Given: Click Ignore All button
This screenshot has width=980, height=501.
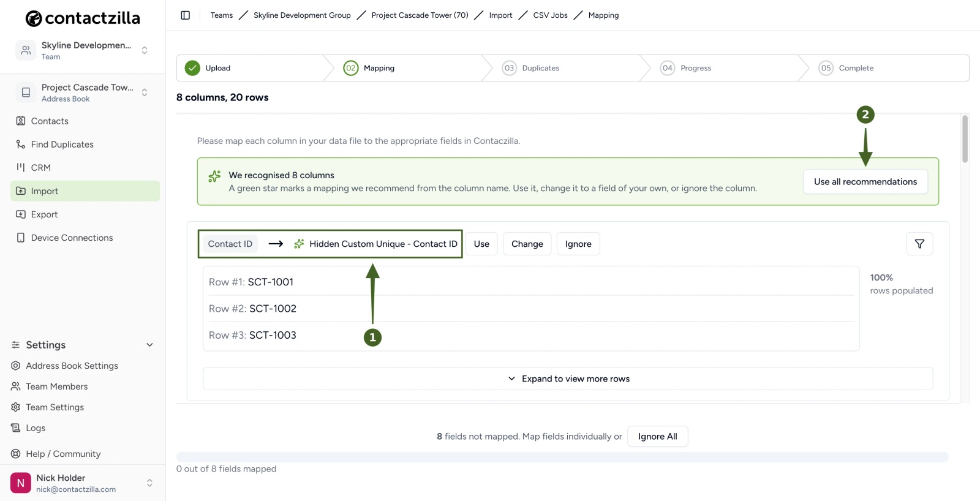Looking at the screenshot, I should click(x=657, y=437).
